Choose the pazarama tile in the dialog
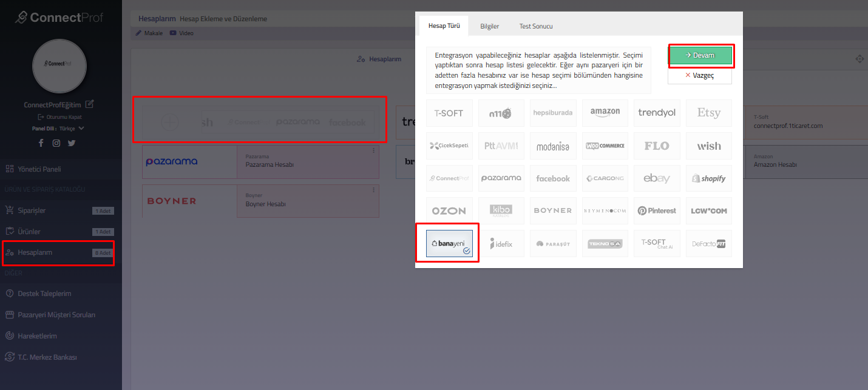 501,178
